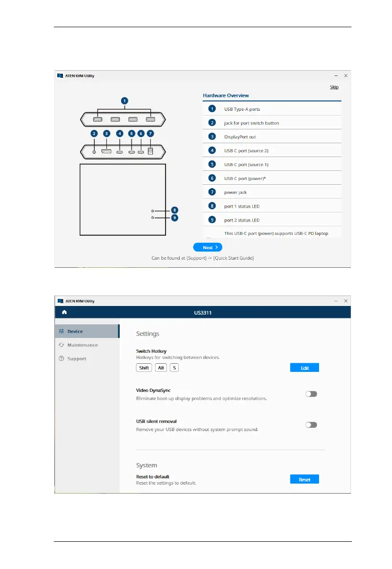Click the home icon in header bar
392x569 pixels.
64,312
